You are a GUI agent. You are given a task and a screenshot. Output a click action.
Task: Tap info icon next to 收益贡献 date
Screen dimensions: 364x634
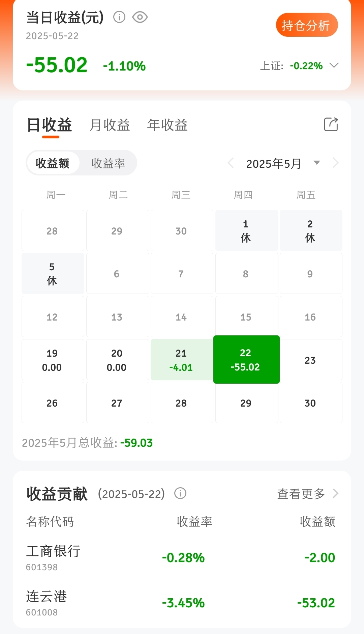click(180, 493)
